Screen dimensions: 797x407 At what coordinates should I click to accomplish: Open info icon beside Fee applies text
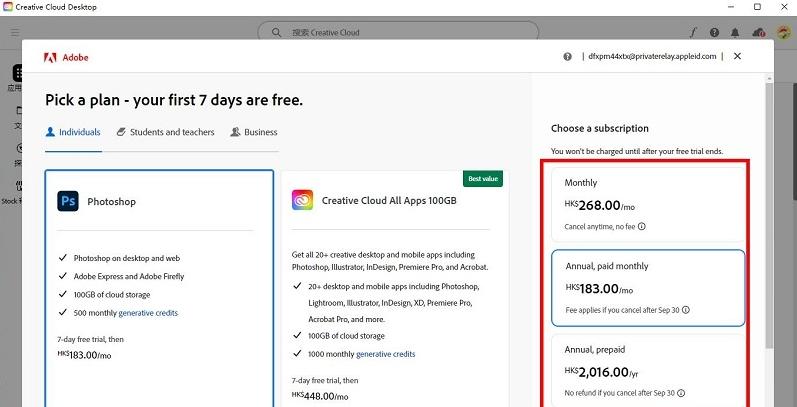[686, 309]
